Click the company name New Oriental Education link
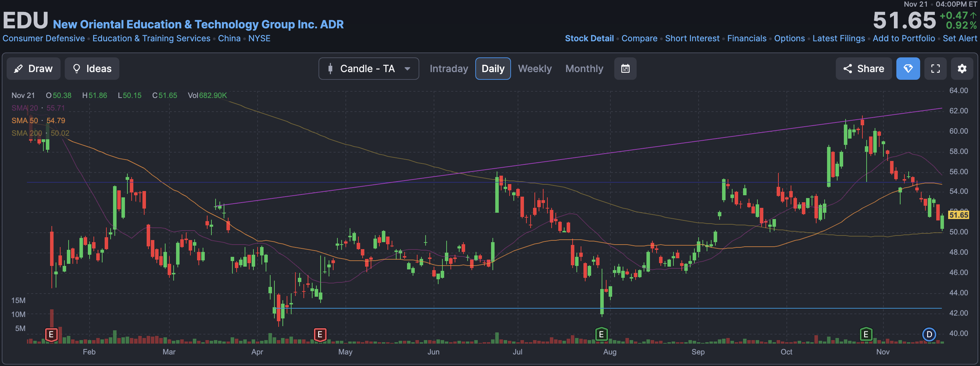980x366 pixels. (198, 24)
